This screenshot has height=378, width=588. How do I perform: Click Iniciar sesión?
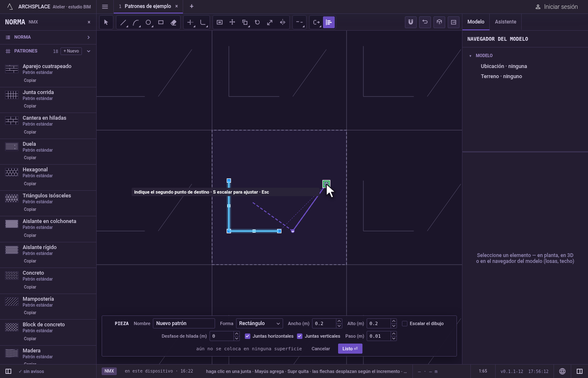coord(556,7)
